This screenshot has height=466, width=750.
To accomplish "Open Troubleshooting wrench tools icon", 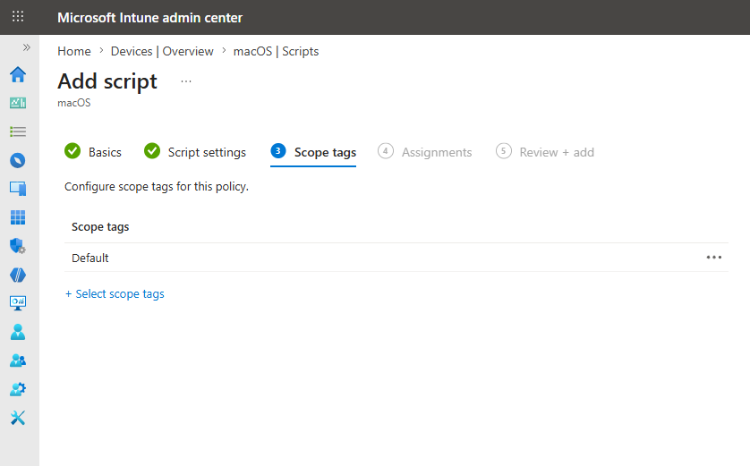I will (18, 418).
